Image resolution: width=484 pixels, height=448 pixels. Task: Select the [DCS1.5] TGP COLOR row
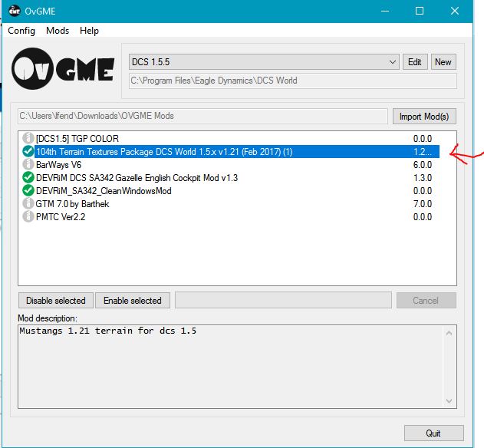[231, 138]
